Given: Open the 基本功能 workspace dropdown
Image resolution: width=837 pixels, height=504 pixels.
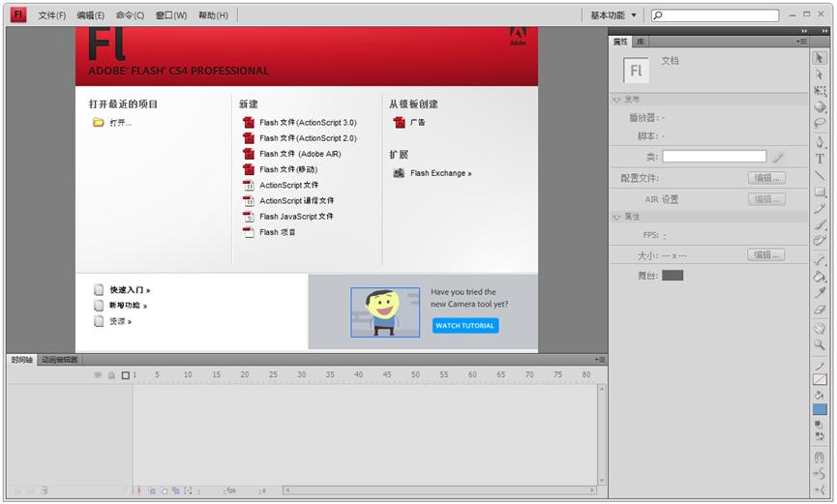Looking at the screenshot, I should pos(613,15).
